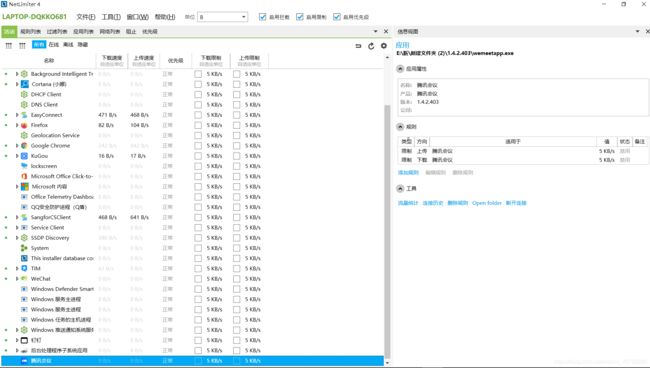Enable download limit checkbox for Google Chrome
650x368 pixels.
pos(198,145)
